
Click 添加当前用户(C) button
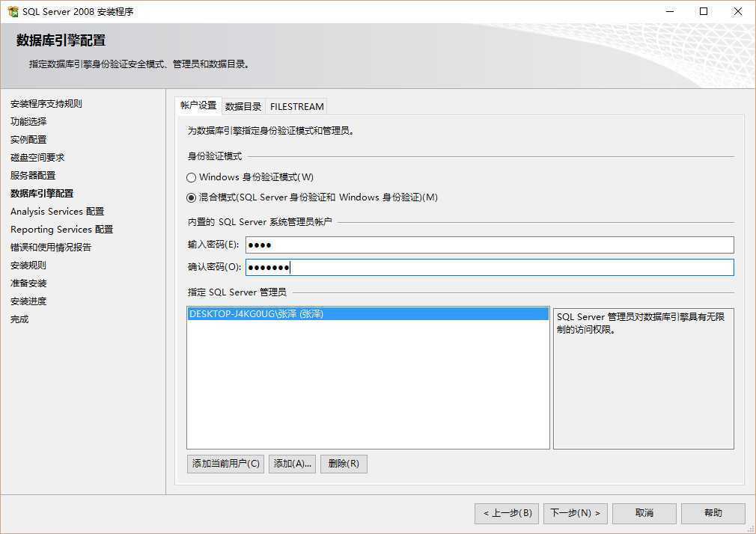click(225, 464)
